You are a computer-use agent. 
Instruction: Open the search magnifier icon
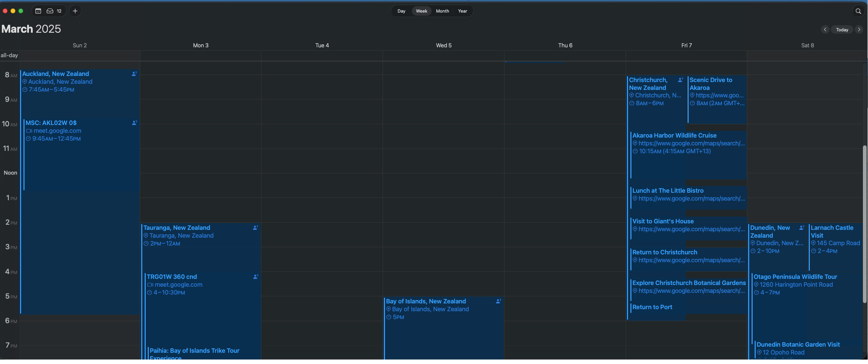tap(858, 11)
